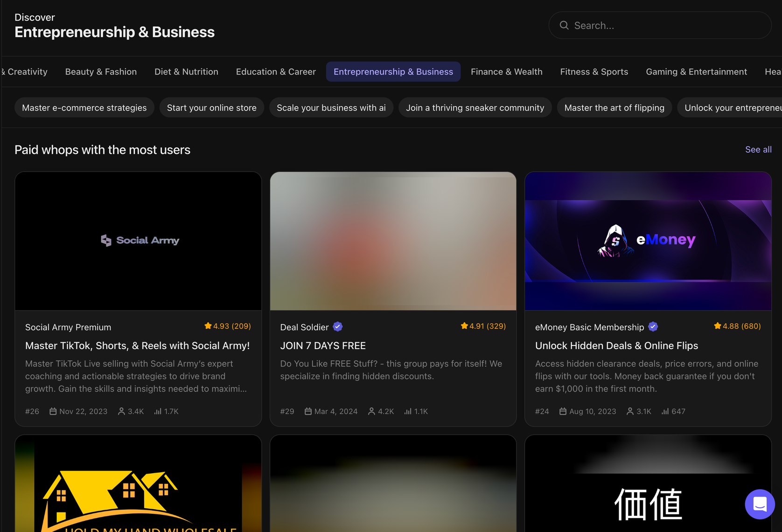This screenshot has height=532, width=782.
Task: Open the eMoney banner thumbnail
Action: tap(648, 241)
